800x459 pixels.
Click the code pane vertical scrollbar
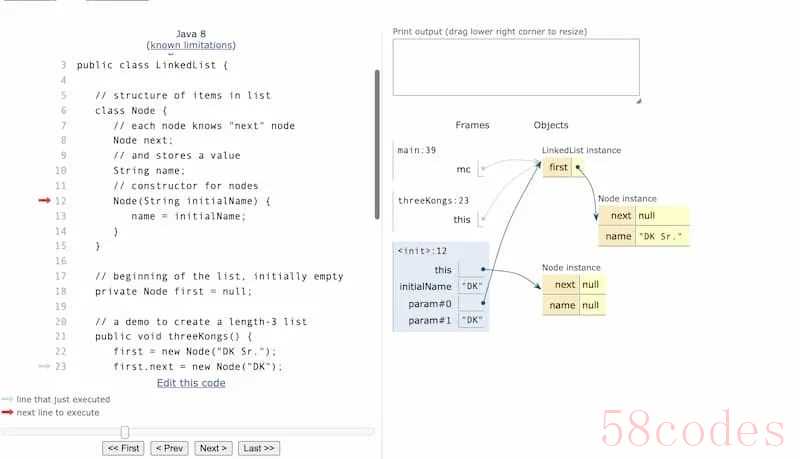pyautogui.click(x=377, y=144)
